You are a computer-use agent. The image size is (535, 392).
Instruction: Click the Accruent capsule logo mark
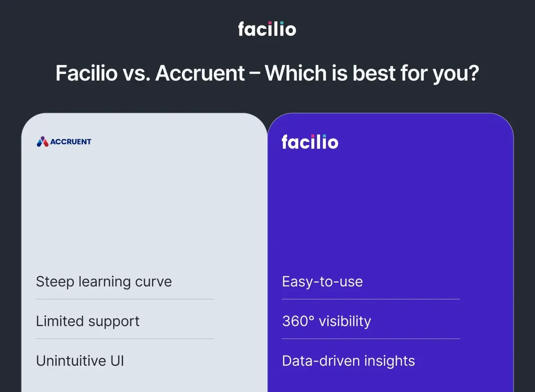[42, 142]
